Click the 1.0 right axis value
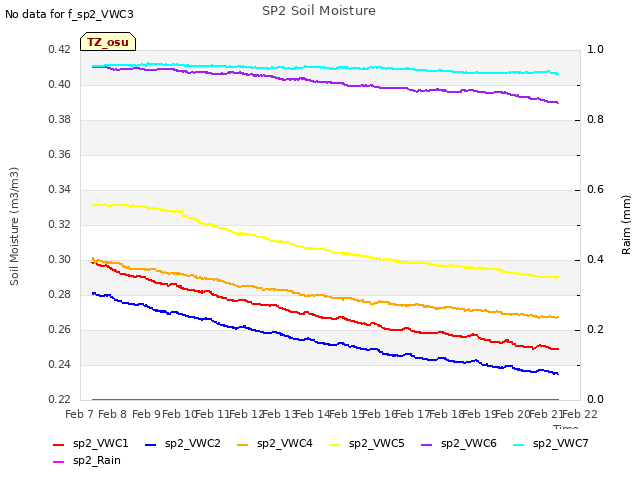Viewport: 640px width, 480px height. pos(595,50)
